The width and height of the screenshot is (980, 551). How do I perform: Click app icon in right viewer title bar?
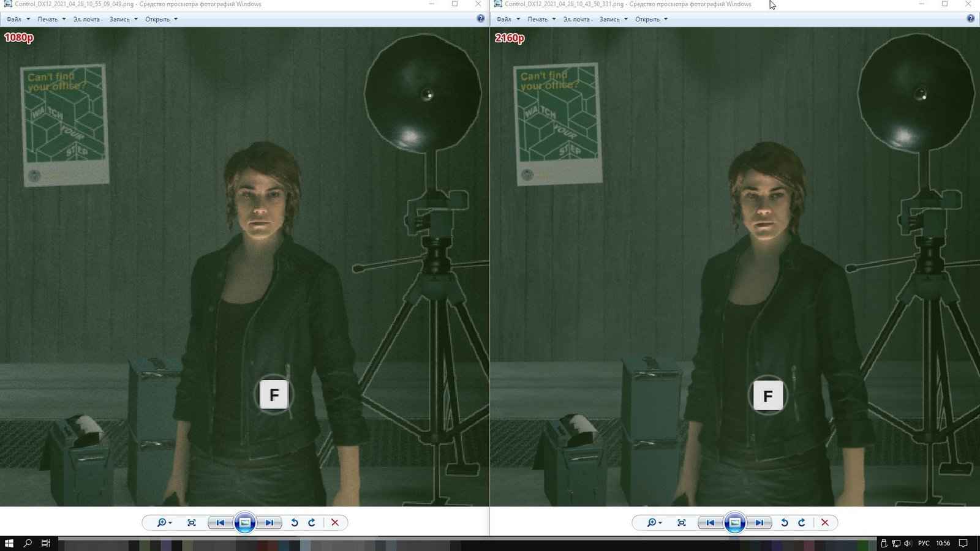[x=497, y=4]
